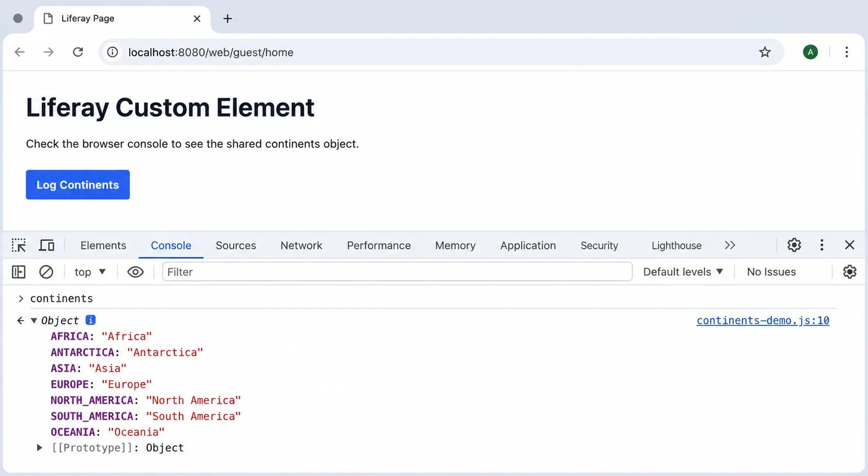The width and height of the screenshot is (868, 476).
Task: Switch to the Memory tab
Action: coord(455,245)
